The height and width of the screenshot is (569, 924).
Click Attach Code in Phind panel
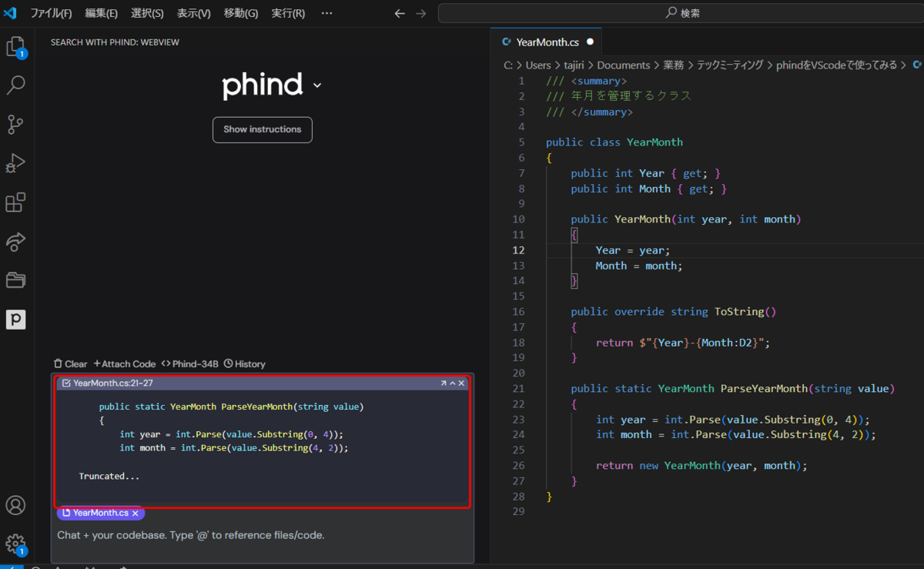tap(125, 363)
